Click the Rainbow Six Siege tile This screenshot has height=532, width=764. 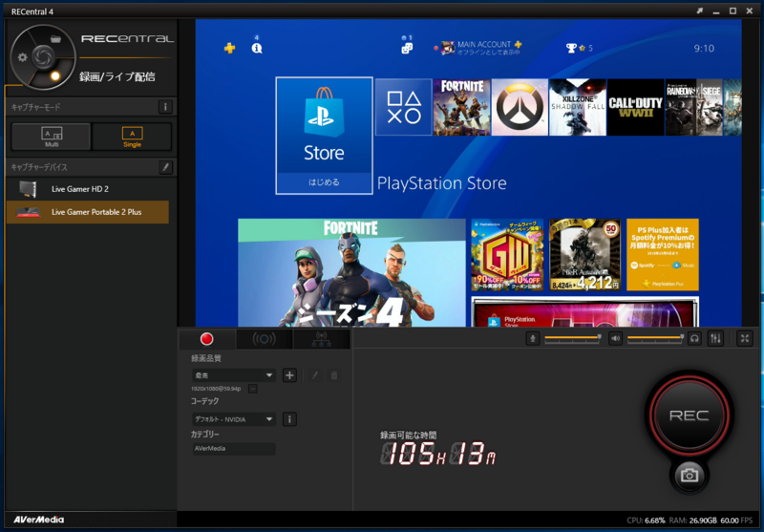[x=693, y=107]
